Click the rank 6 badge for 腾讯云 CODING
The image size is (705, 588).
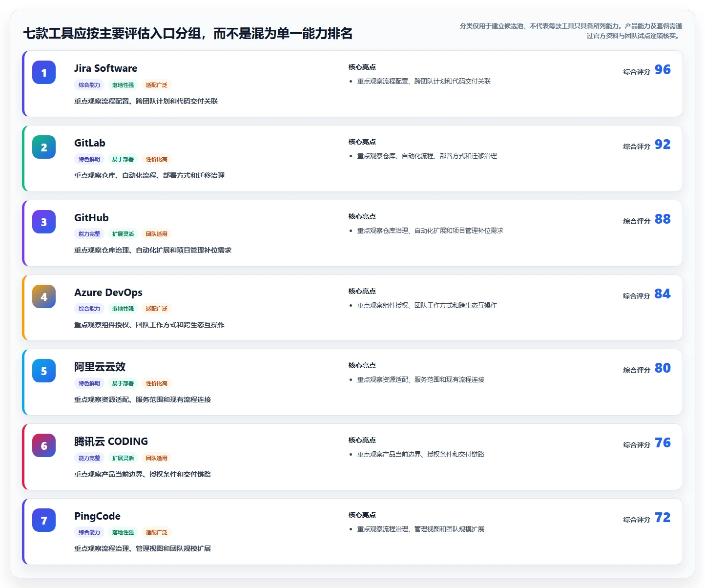point(44,445)
